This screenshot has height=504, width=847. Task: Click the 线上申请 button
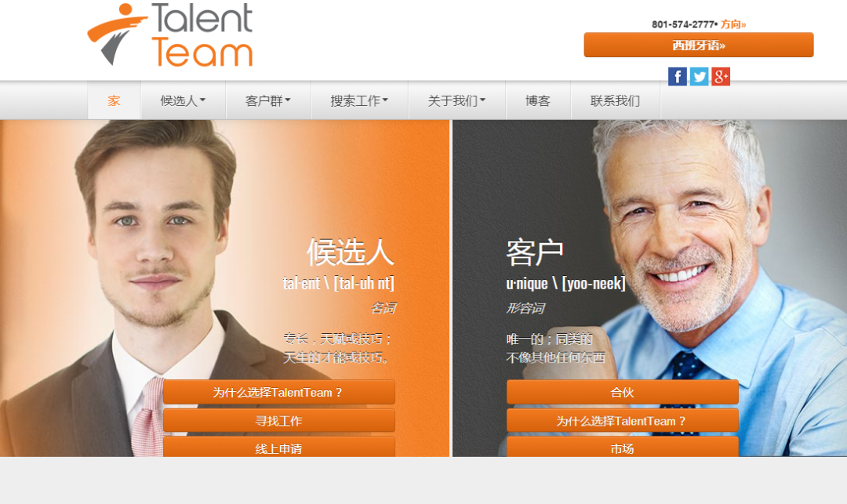(278, 448)
